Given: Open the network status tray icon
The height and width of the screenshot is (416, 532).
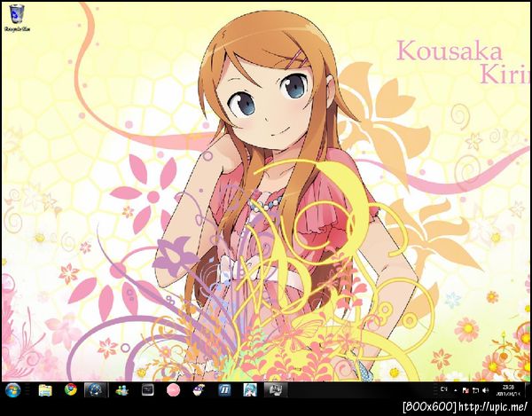Looking at the screenshot, I should tap(475, 390).
